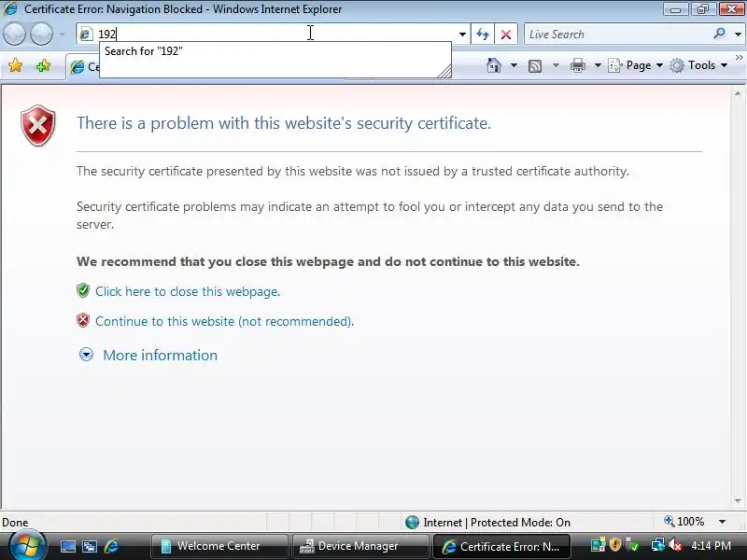This screenshot has height=560, width=747.
Task: Click the toolbar overflow chevron
Action: click(x=740, y=57)
